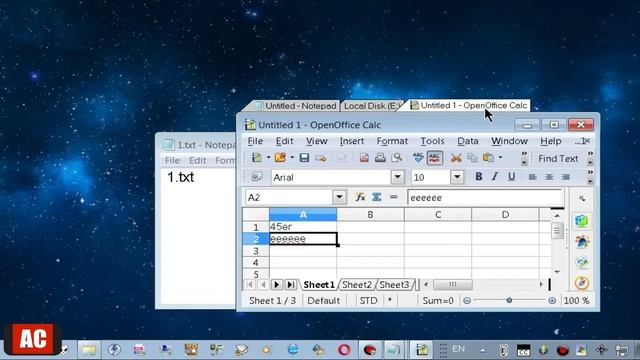This screenshot has width=640, height=360.
Task: Toggle STD selection mode in status bar
Action: [368, 301]
